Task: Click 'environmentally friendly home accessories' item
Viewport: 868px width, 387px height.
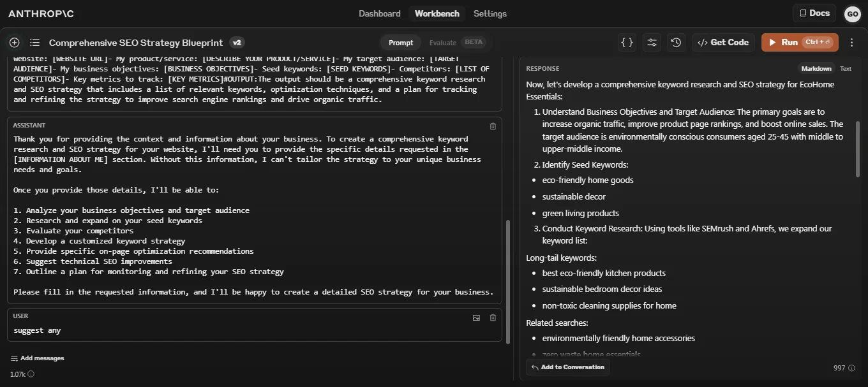Action: point(618,339)
